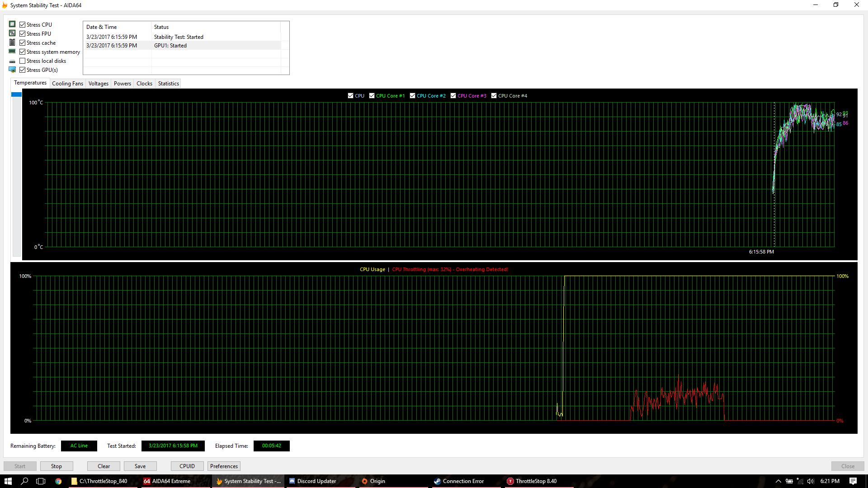The image size is (868, 488).
Task: Uncheck Stress cache option
Action: 22,42
